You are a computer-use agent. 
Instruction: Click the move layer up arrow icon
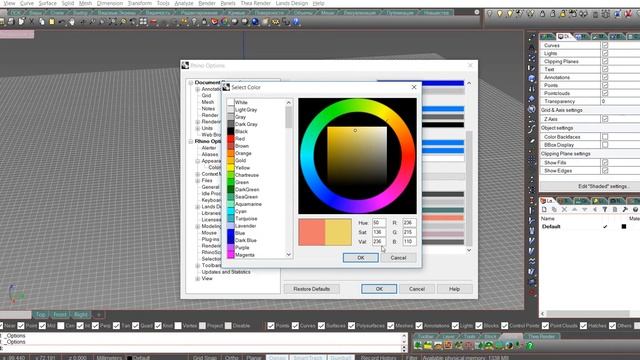(574, 209)
